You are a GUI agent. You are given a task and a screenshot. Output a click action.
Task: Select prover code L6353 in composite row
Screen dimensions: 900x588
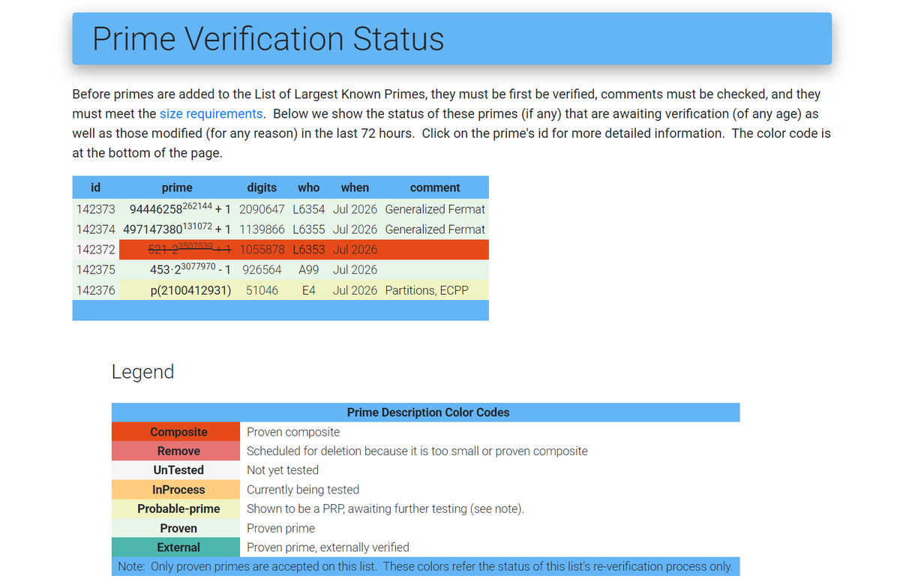pos(308,250)
